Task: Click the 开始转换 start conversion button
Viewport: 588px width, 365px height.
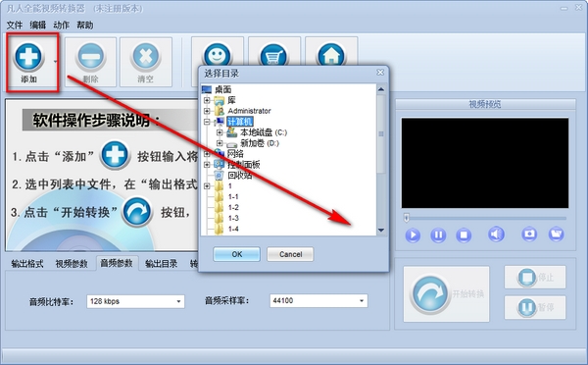Action: pyautogui.click(x=446, y=294)
